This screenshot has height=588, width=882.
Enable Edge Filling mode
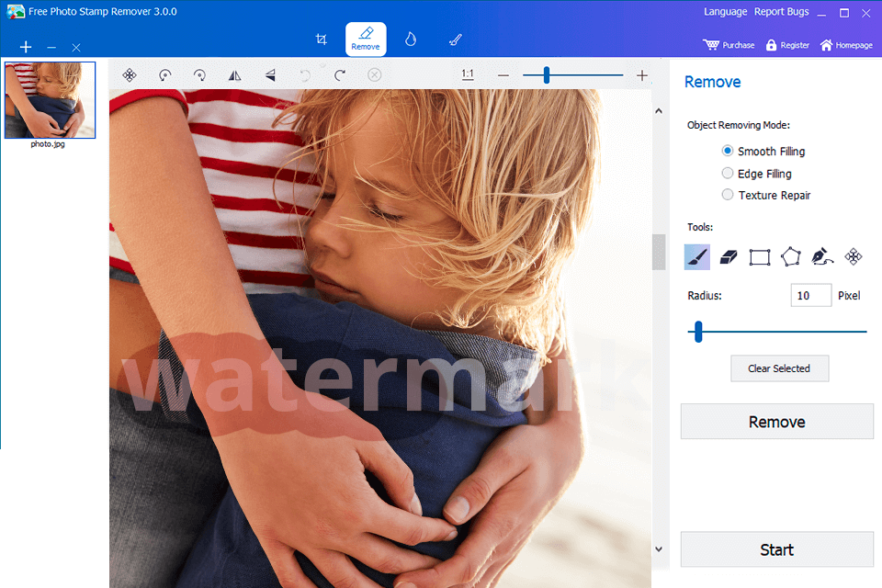pyautogui.click(x=727, y=173)
